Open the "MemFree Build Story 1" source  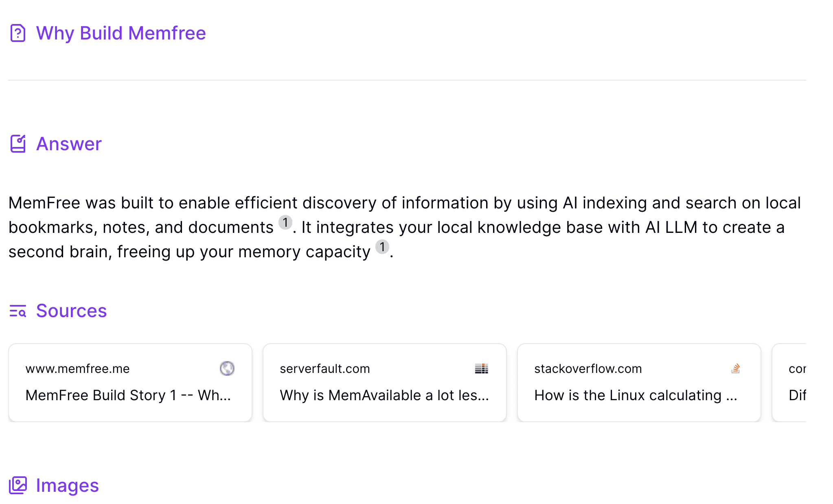(x=128, y=395)
